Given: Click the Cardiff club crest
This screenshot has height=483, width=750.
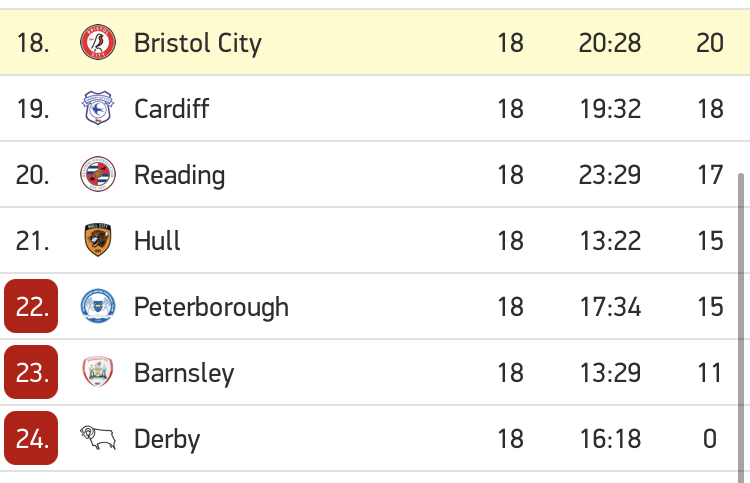Looking at the screenshot, I should (x=98, y=108).
